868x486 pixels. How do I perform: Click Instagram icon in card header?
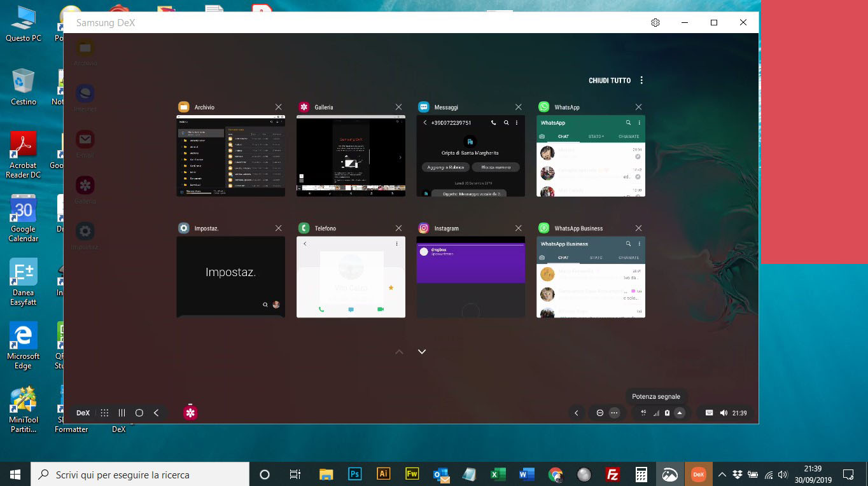(424, 228)
